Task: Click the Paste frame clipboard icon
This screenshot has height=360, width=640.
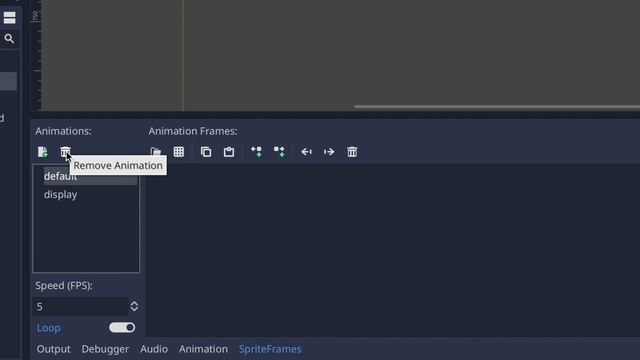Action: [229, 152]
